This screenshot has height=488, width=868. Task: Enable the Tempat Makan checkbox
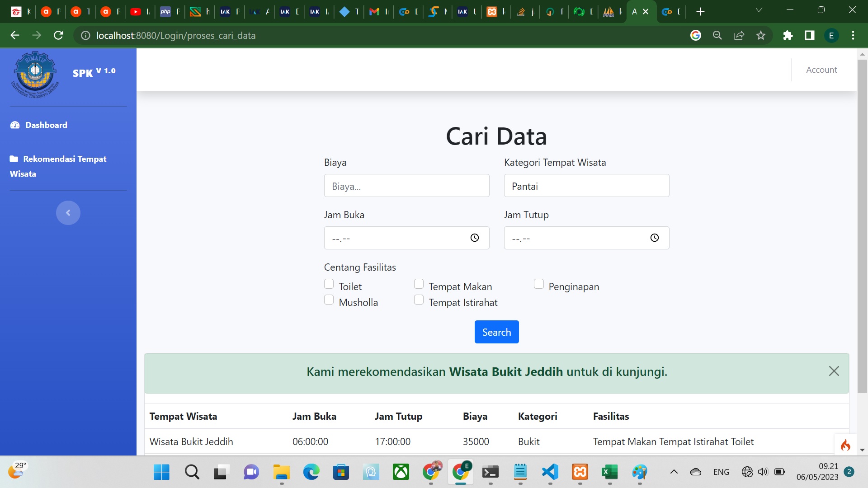point(419,284)
